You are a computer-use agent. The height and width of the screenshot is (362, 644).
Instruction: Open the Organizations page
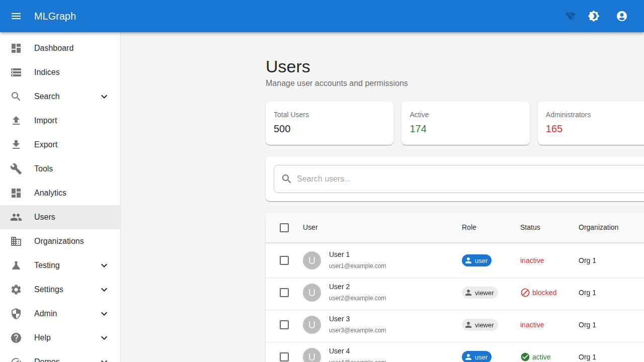coord(59,241)
